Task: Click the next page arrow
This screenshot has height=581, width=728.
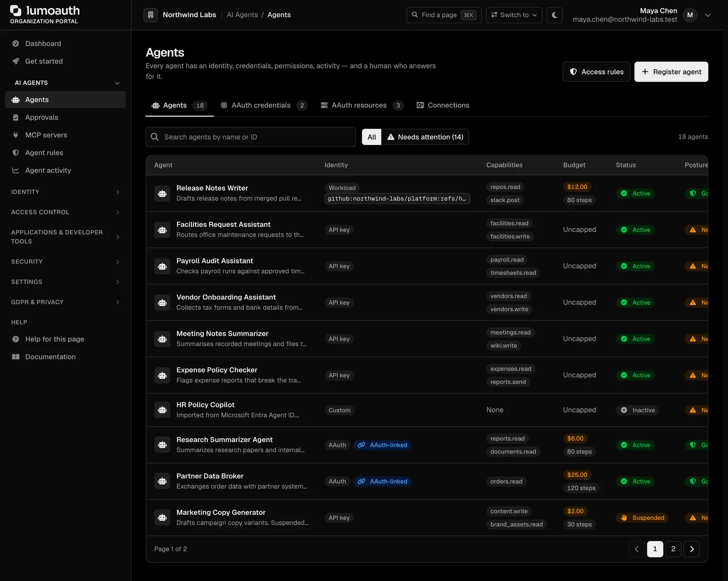Action: tap(692, 549)
